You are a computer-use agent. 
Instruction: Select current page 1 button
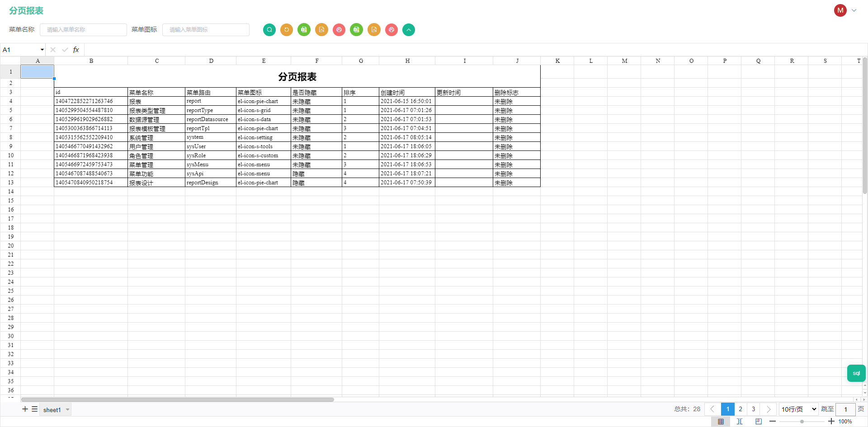click(728, 409)
